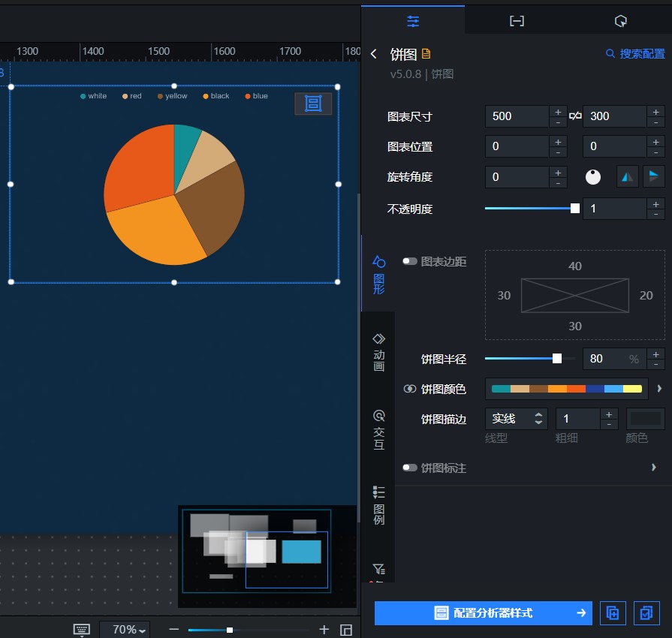Click the left margin value 30

click(504, 295)
